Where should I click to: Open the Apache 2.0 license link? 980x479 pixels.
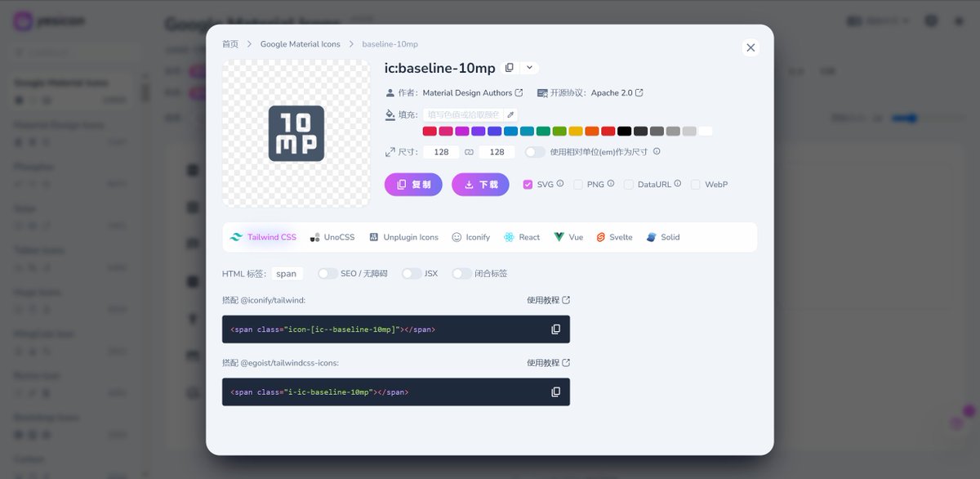(617, 93)
